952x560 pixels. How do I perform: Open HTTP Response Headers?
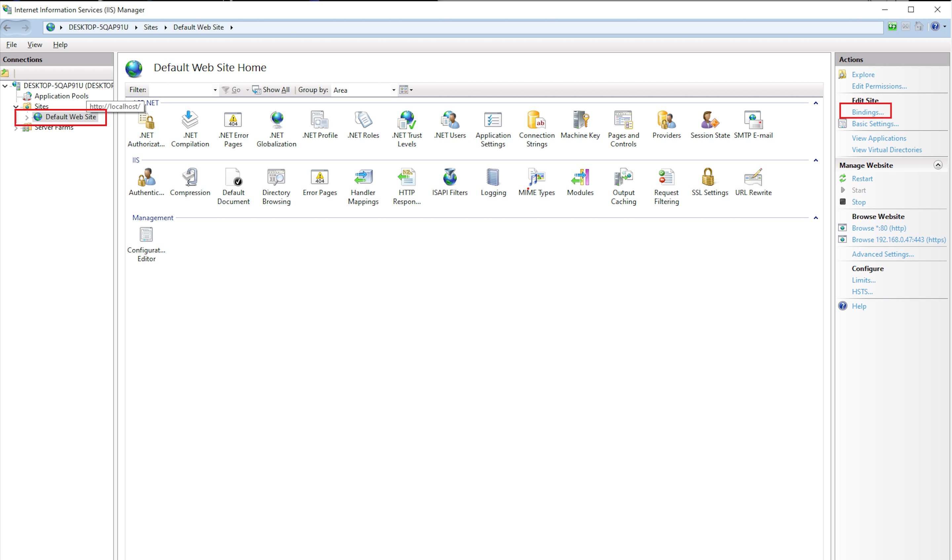pyautogui.click(x=407, y=187)
